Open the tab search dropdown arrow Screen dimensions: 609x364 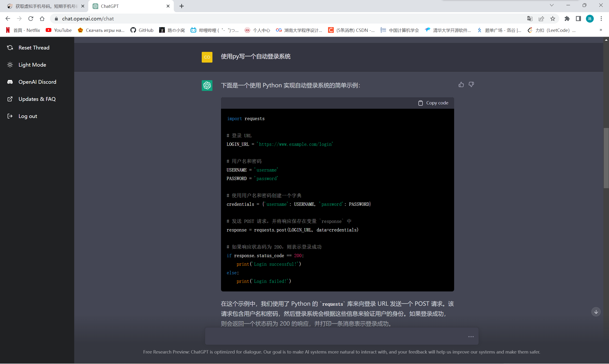(552, 5)
